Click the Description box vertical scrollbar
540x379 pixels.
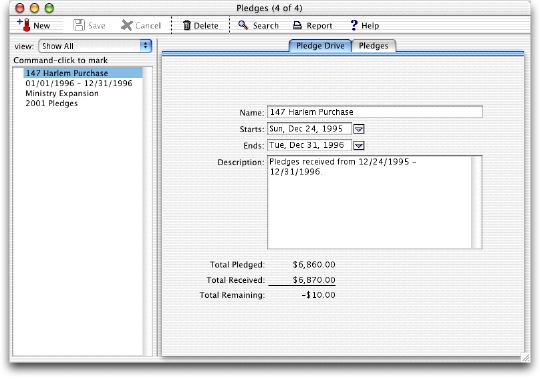point(477,202)
